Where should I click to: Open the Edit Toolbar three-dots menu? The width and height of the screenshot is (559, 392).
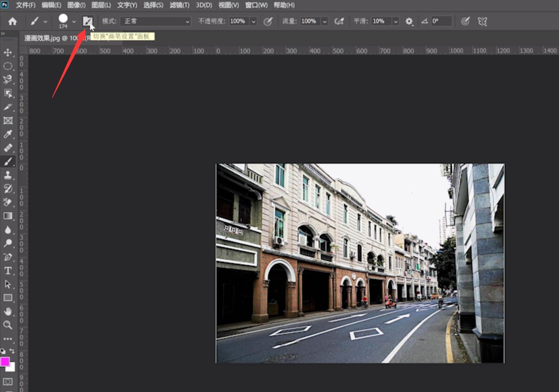pos(8,339)
